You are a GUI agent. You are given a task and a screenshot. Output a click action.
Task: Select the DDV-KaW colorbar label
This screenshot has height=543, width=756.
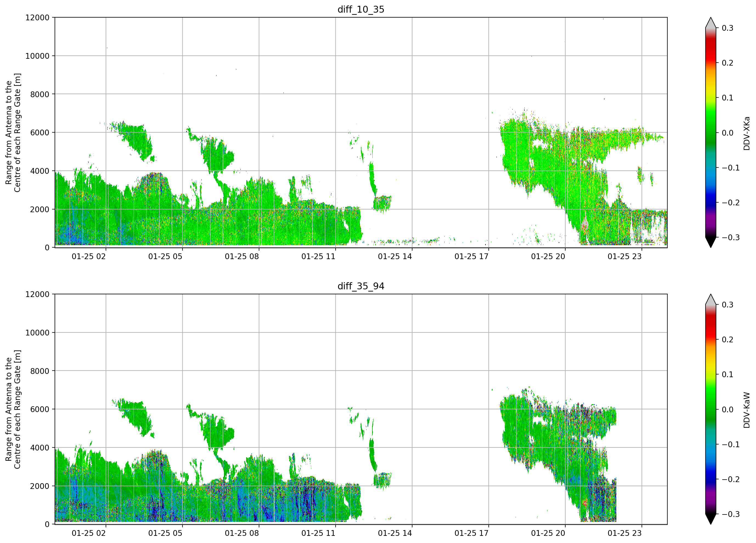click(747, 410)
